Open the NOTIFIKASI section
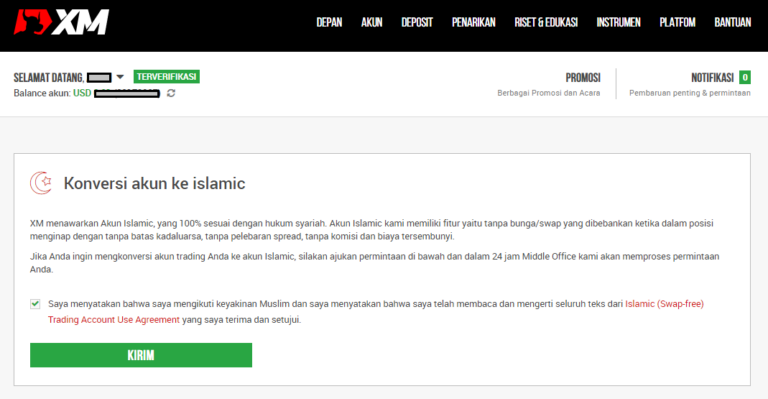The height and width of the screenshot is (399, 768). 712,78
